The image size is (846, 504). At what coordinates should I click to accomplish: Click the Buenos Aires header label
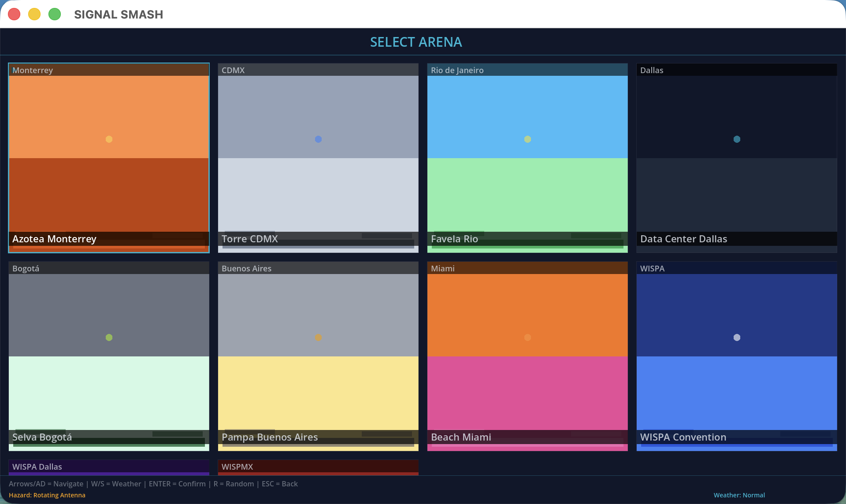246,268
